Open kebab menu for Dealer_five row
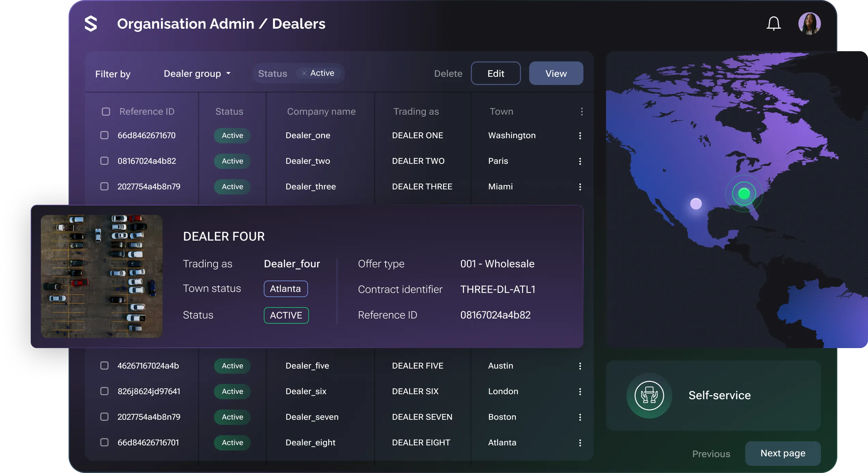The image size is (868, 473). tap(580, 366)
